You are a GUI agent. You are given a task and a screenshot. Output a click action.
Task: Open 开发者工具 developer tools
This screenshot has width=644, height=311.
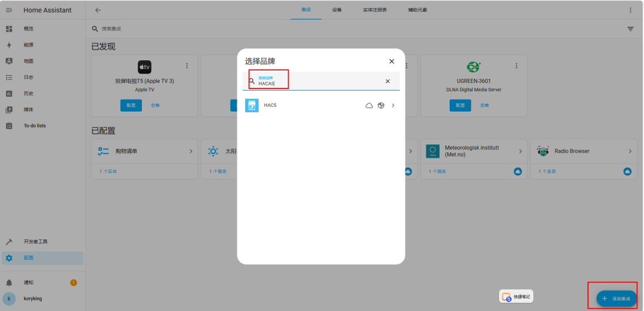coord(43,242)
